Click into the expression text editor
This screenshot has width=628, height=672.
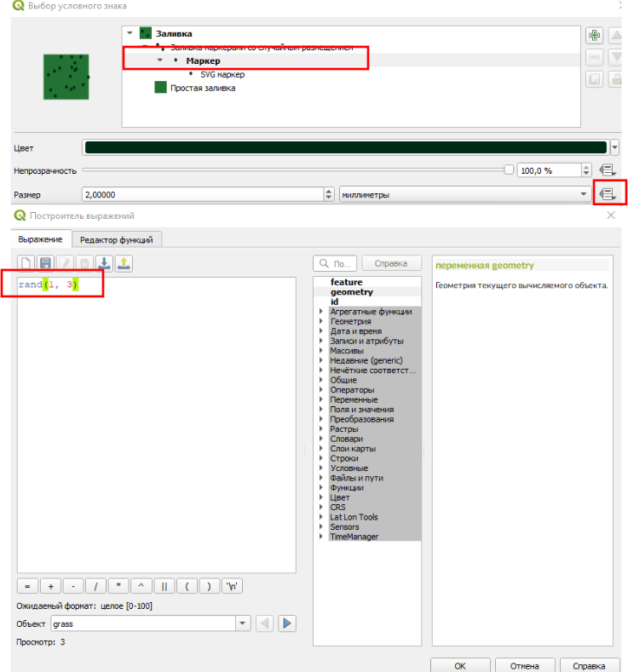point(157,424)
